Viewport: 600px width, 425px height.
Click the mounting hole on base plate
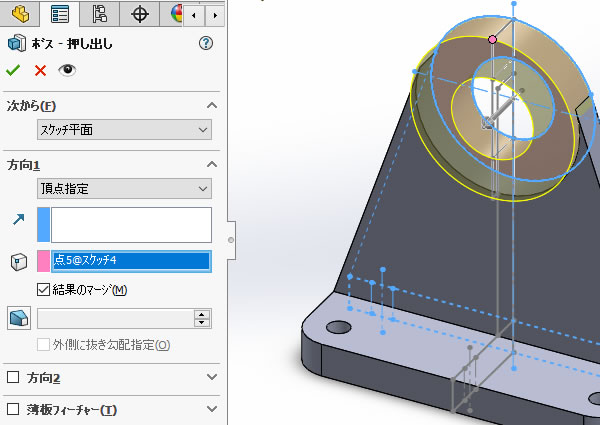(339, 327)
